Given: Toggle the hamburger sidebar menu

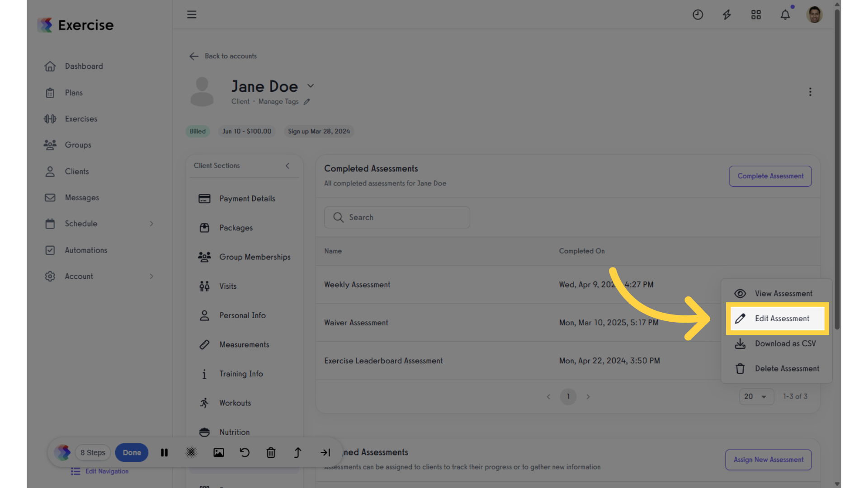Looking at the screenshot, I should tap(192, 14).
